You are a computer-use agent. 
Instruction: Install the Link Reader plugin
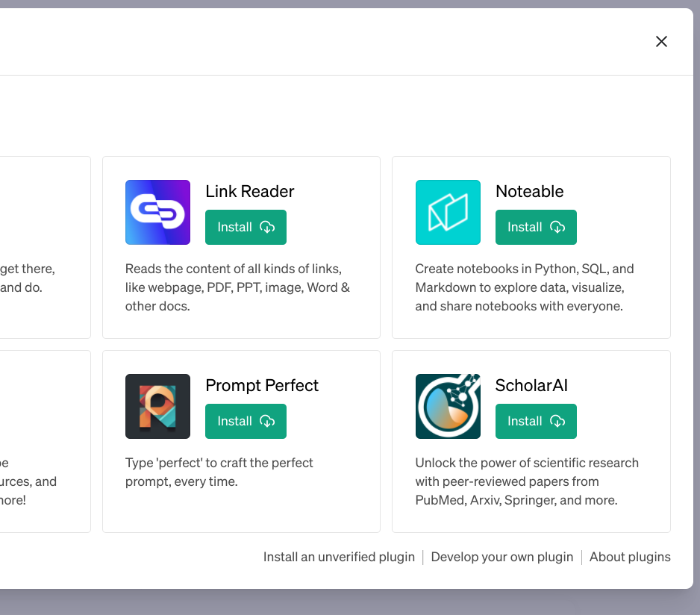246,227
